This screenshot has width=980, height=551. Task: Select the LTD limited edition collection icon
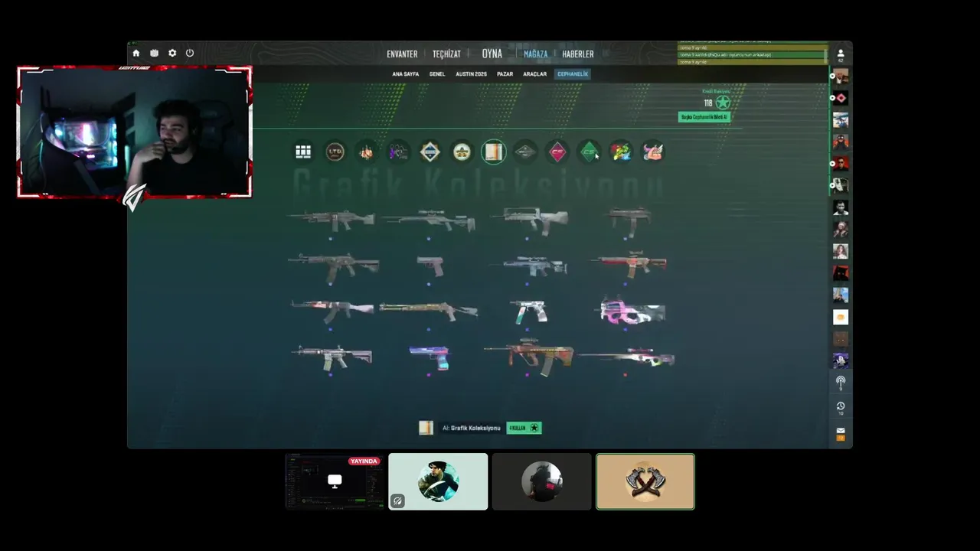[335, 152]
